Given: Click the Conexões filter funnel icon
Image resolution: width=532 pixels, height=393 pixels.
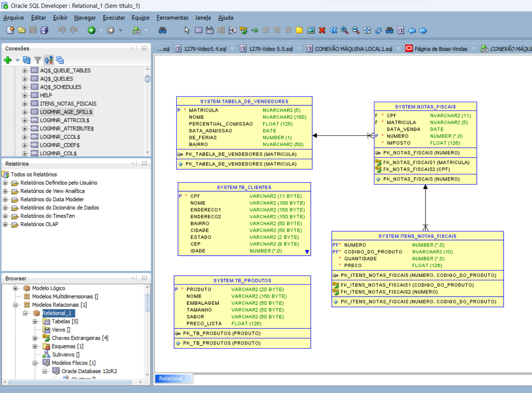Looking at the screenshot, I should (x=37, y=60).
